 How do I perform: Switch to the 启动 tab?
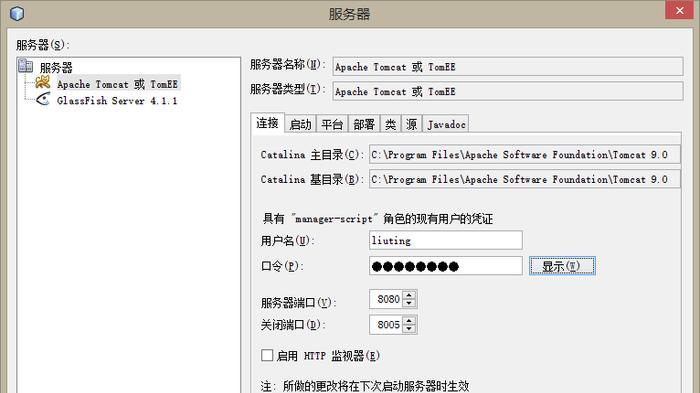click(x=300, y=124)
